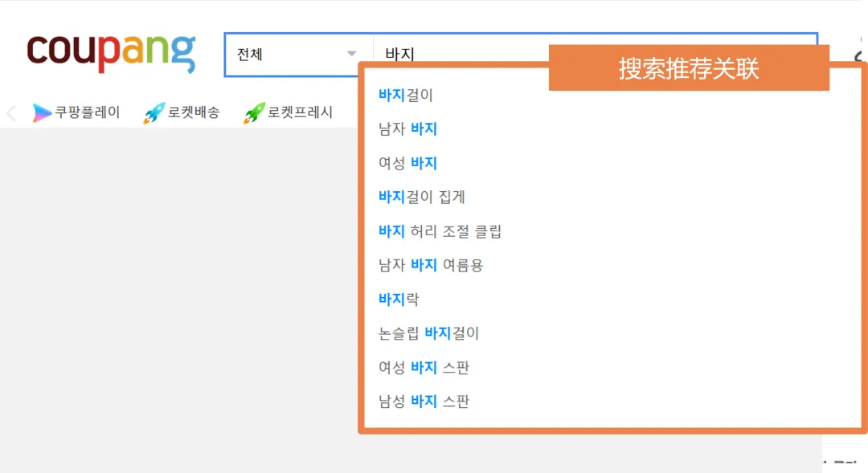Viewport: 868px width, 473px height.
Task: Pick the 논슬립 바지걸이 suggestion
Action: point(428,333)
